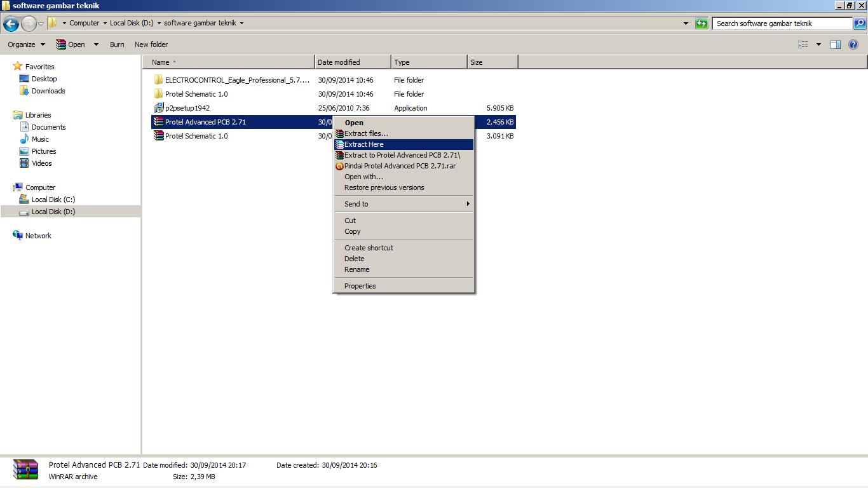Screen dimensions: 868x488
Task: Choose Pindai Protel Advanced PCB 2.71.rar
Action: (404, 166)
